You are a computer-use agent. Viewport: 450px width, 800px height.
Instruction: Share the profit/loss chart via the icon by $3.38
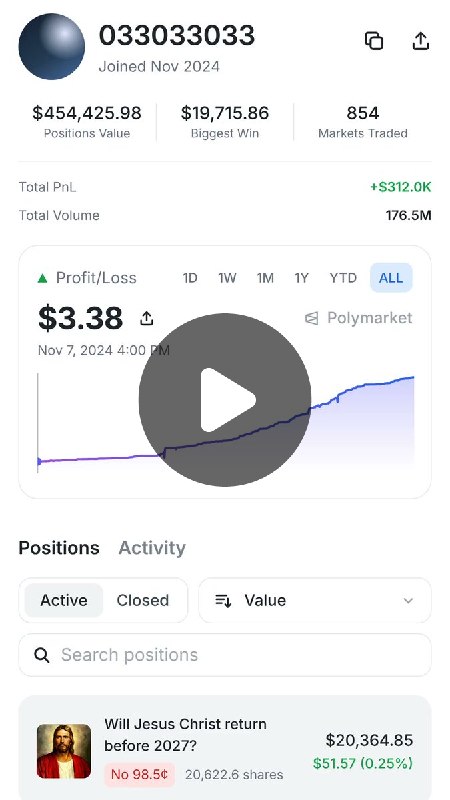(x=146, y=318)
